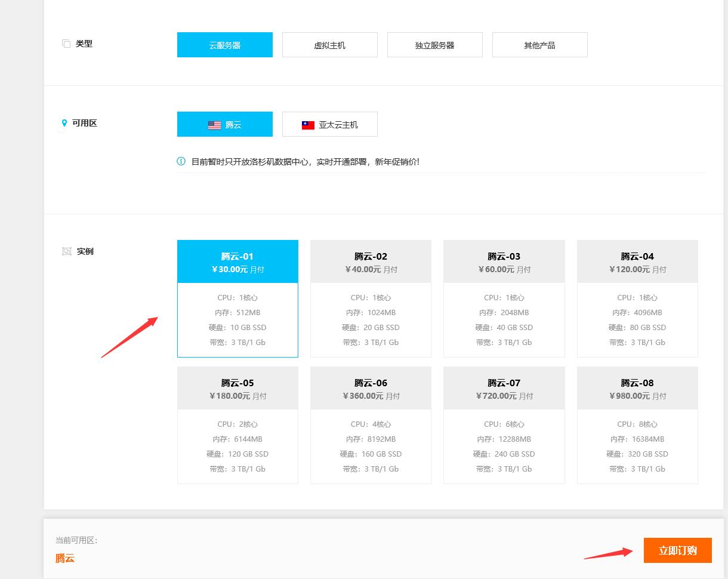This screenshot has width=728, height=579.
Task: Click the orange 腾云 current zone text
Action: tap(65, 559)
